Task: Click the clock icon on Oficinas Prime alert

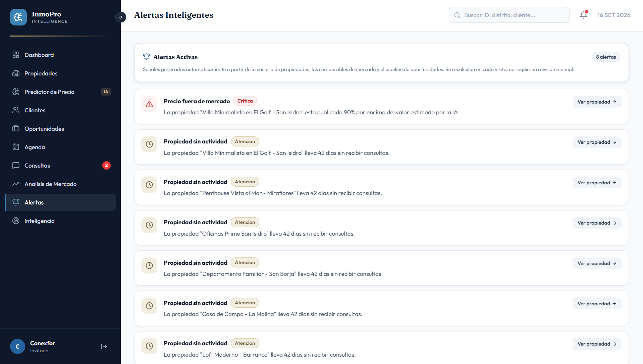Action: [149, 225]
